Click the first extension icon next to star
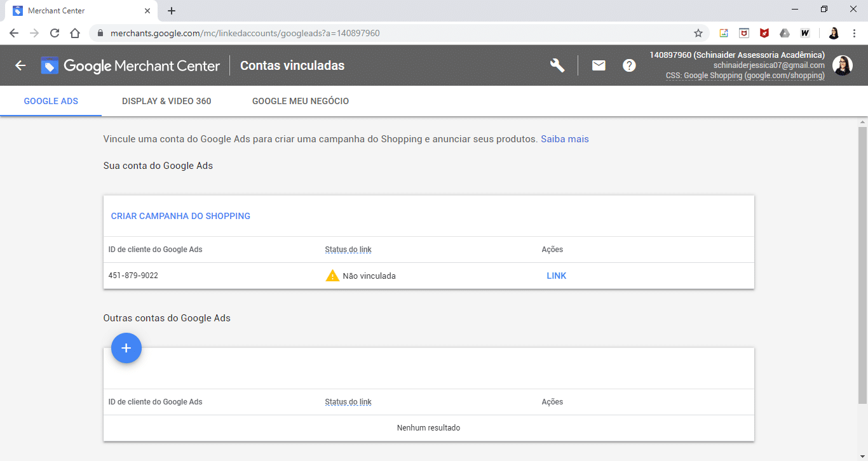The height and width of the screenshot is (461, 868). click(724, 33)
